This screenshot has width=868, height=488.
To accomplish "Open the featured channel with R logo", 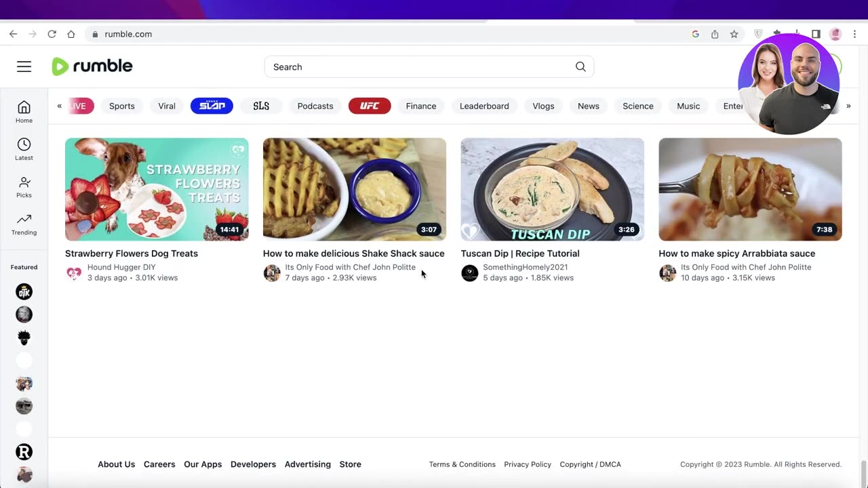I will [x=24, y=452].
